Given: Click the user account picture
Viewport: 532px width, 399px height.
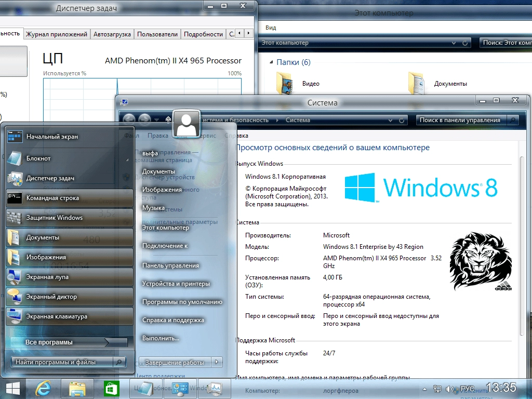Looking at the screenshot, I should 187,124.
